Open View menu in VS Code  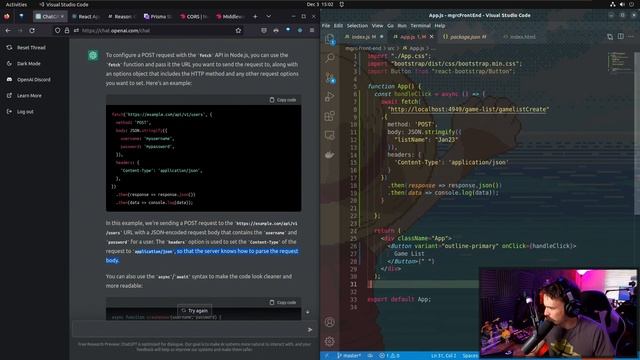point(378,25)
